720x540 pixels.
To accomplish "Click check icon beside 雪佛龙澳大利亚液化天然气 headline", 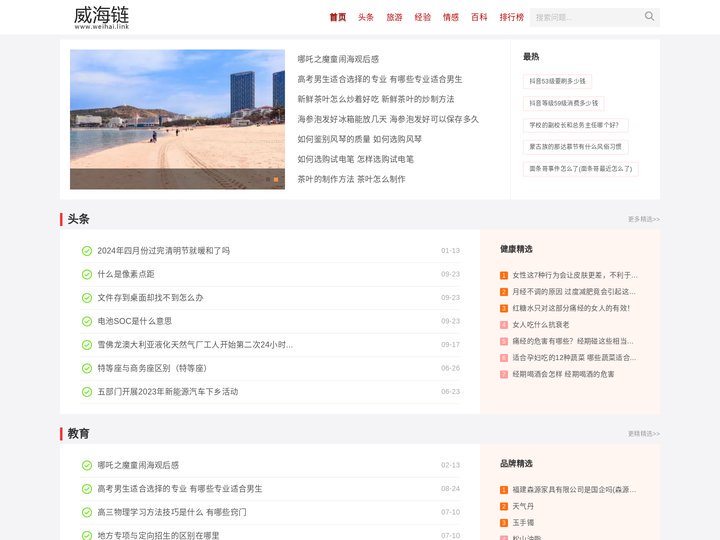I will pos(87,345).
